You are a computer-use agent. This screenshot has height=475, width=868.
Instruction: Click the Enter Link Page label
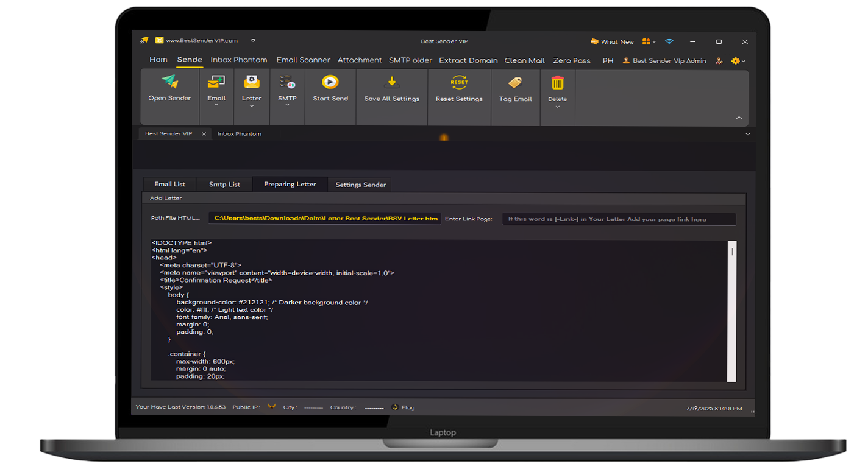[468, 219]
